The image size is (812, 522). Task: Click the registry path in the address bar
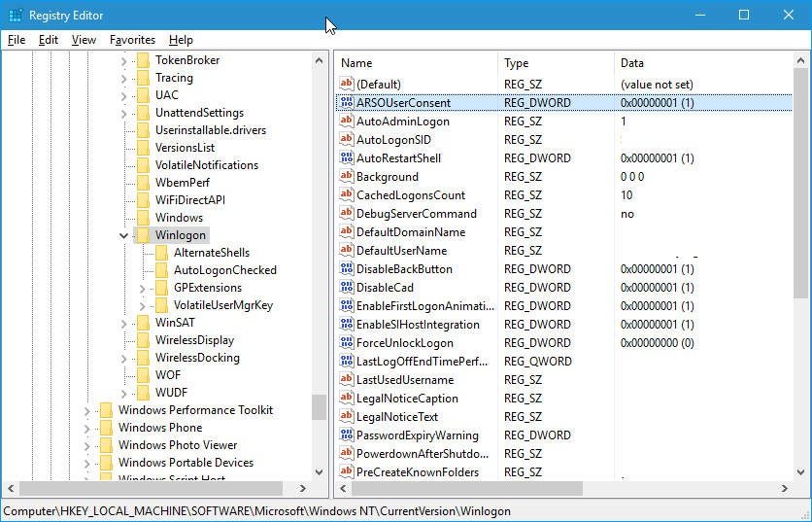[x=256, y=511]
